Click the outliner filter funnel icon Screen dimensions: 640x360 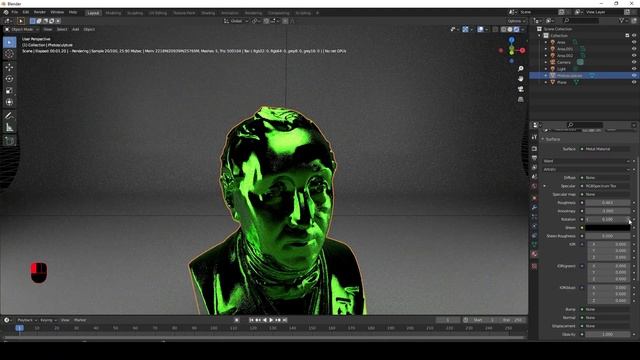(622, 20)
